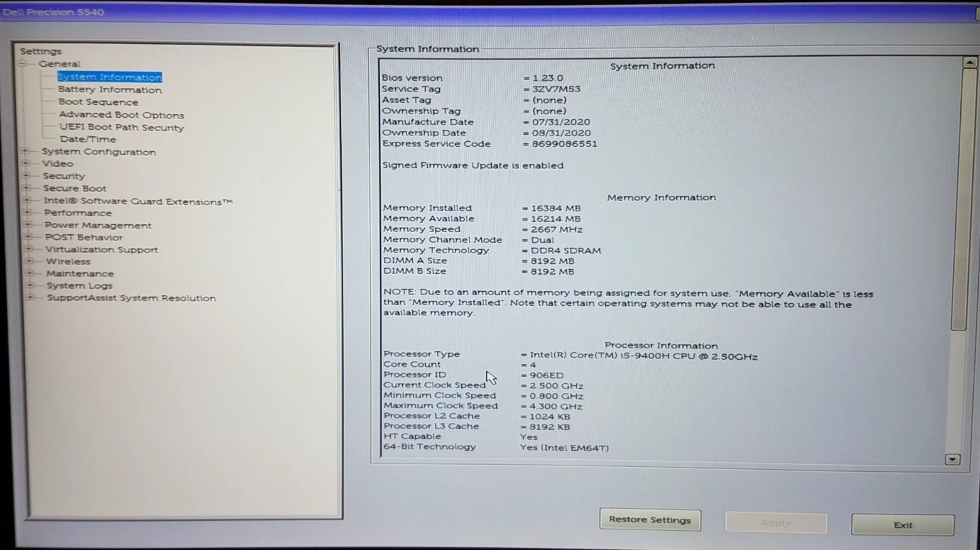Select the General category label
980x550 pixels.
pos(59,64)
